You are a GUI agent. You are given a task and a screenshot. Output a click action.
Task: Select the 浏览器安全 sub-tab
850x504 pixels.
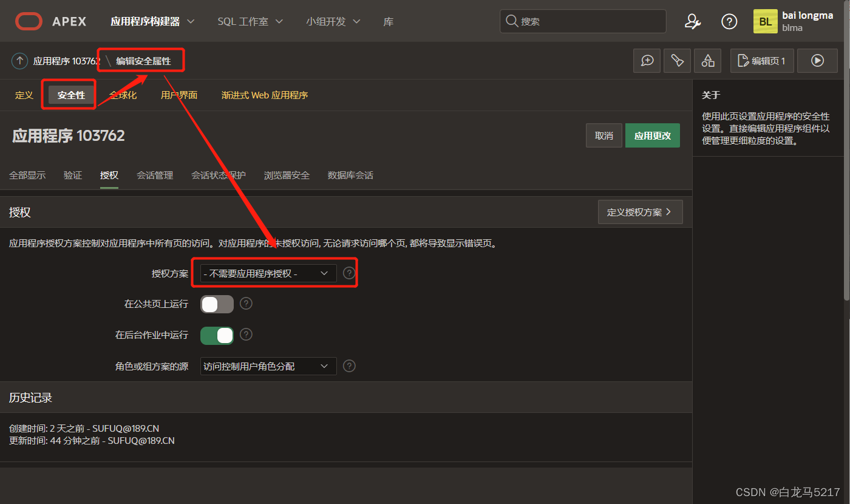(x=287, y=175)
